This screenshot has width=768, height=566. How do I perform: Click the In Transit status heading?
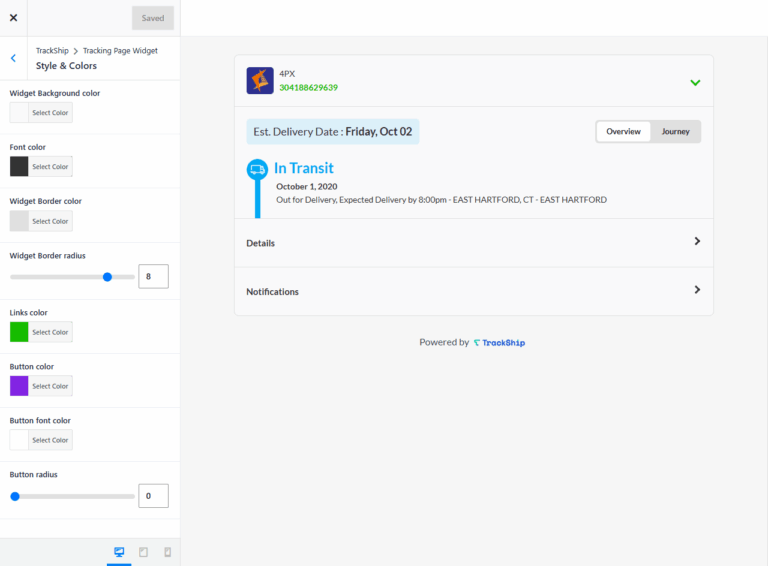pyautogui.click(x=304, y=168)
